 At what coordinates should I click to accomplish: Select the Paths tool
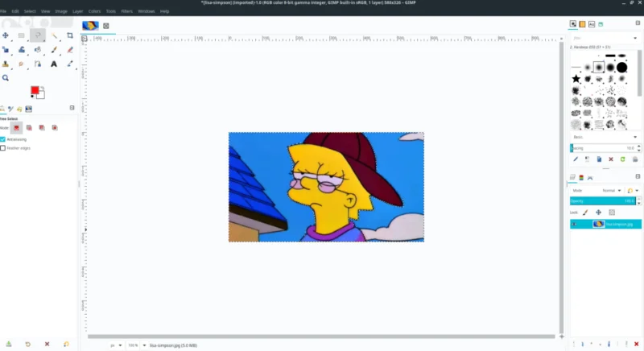38,64
